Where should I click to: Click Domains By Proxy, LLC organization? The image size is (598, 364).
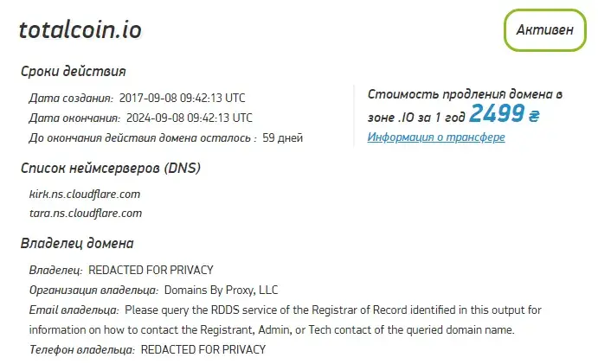[221, 290]
